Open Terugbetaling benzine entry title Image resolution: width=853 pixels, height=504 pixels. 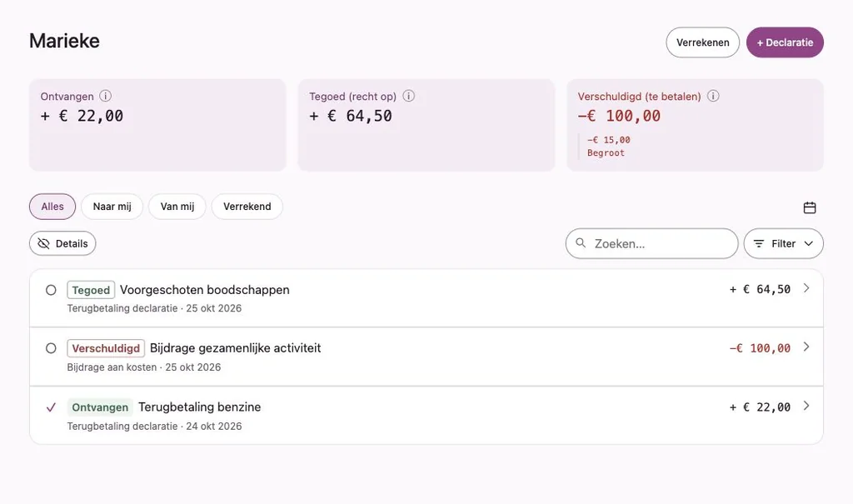200,407
